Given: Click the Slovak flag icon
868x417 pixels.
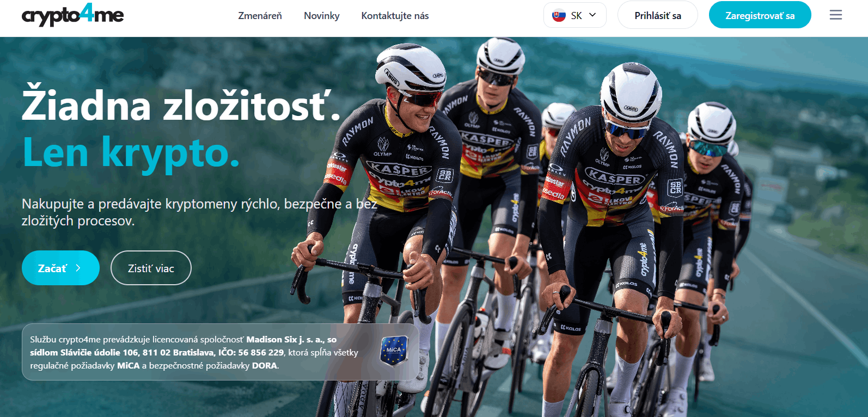Looking at the screenshot, I should click(559, 15).
